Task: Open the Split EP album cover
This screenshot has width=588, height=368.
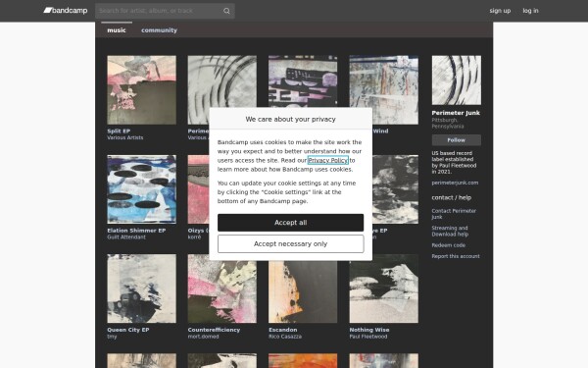Action: tap(142, 90)
